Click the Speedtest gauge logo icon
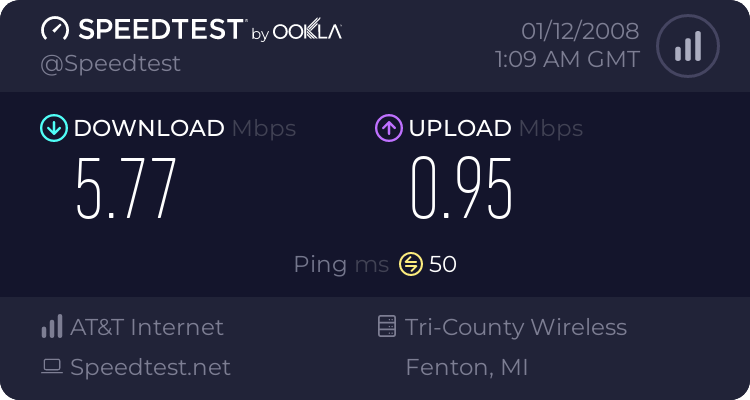Screen dimensions: 750x400 [x=55, y=29]
